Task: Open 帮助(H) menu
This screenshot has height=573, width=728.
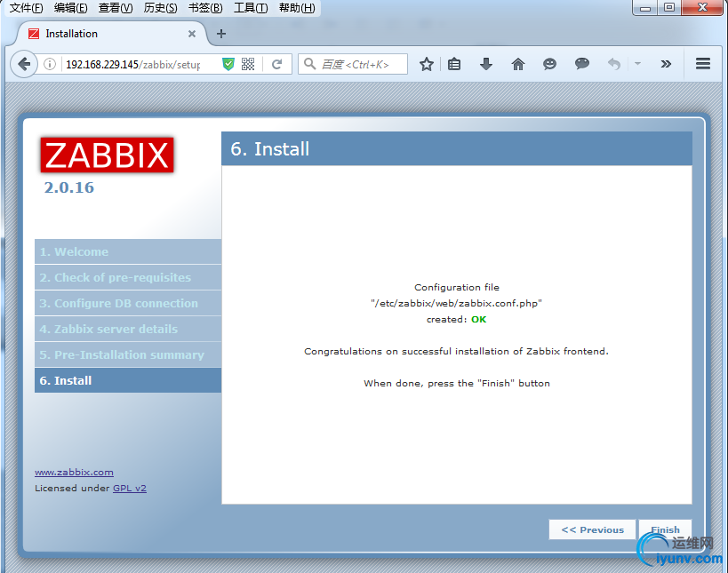Action: coord(297,8)
